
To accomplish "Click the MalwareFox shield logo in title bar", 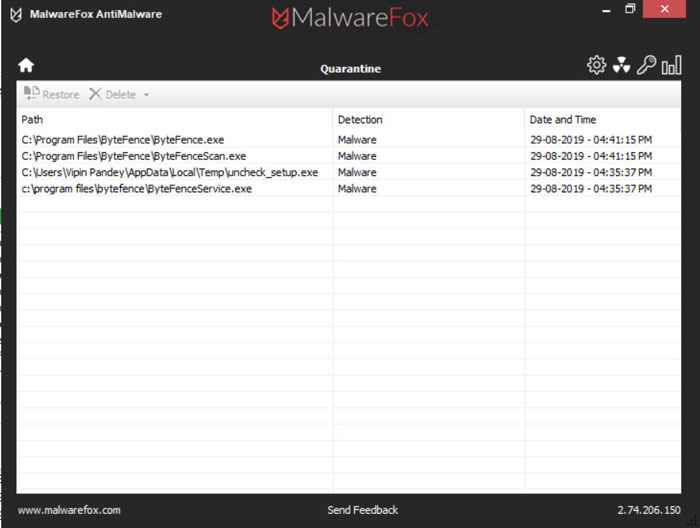I will click(x=16, y=15).
